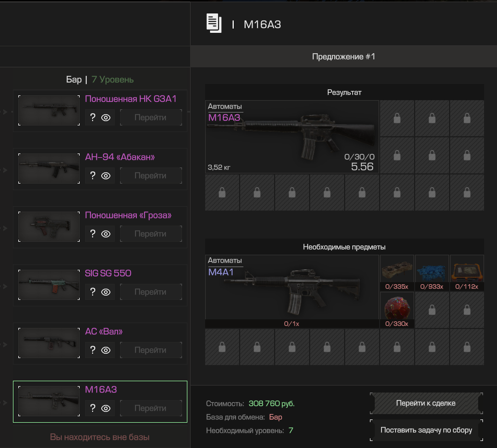The height and width of the screenshot is (448, 497).
Task: Click the question mark for M16A3 list entry
Action: coord(93,408)
